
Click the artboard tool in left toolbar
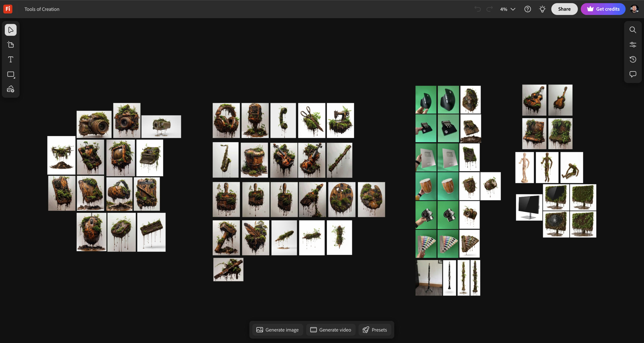tap(11, 45)
